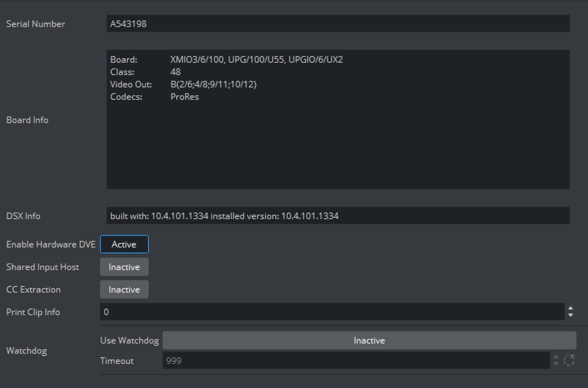Select the Codecs ProRes entry
This screenshot has width=588, height=388.
point(185,97)
